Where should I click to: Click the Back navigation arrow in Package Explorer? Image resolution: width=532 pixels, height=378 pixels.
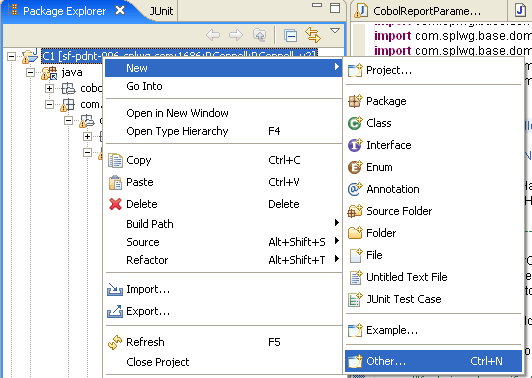[x=213, y=35]
